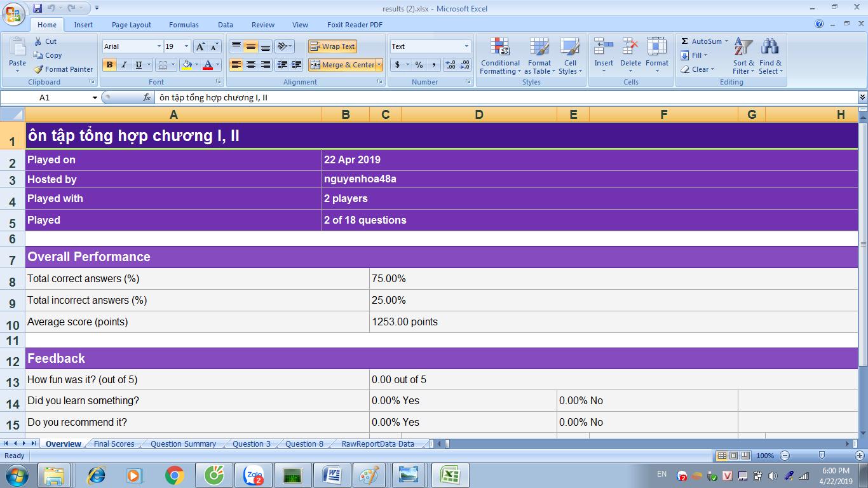Increase font size with Grow Font
This screenshot has height=488, width=868.
(200, 46)
